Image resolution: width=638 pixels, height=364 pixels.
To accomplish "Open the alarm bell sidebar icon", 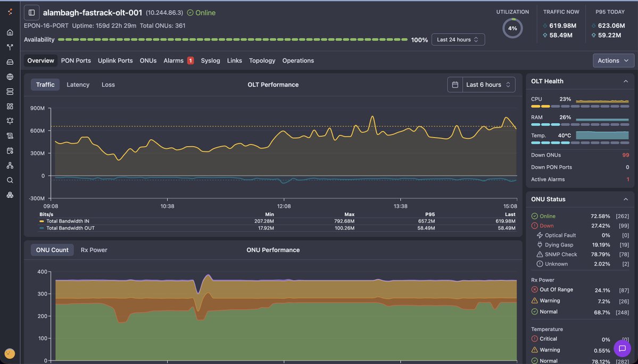I will click(10, 121).
